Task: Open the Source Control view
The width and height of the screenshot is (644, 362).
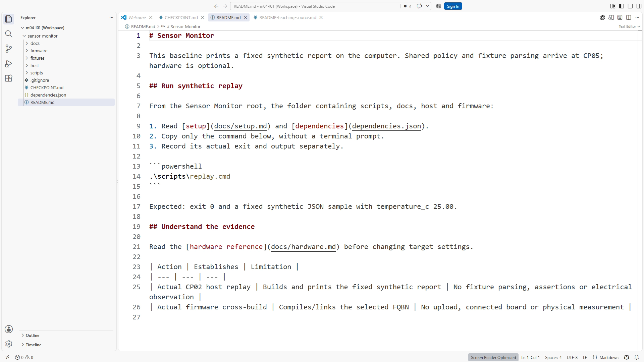Action: click(x=9, y=49)
